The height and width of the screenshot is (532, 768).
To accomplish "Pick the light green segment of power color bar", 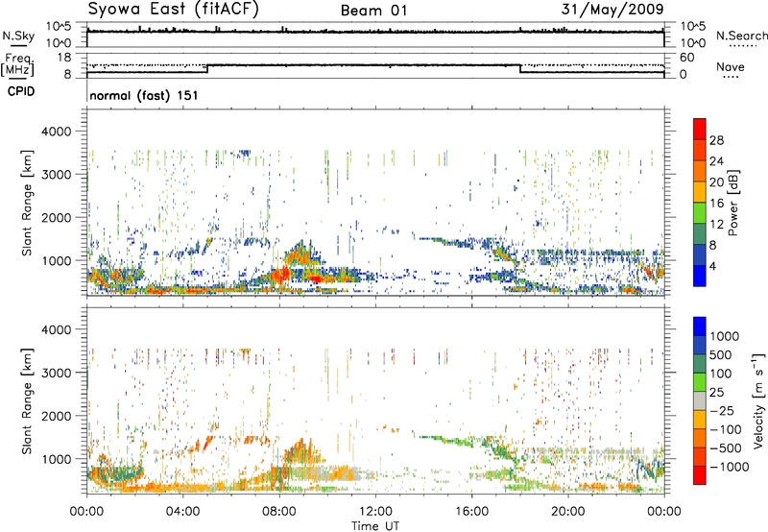I will pos(700,213).
